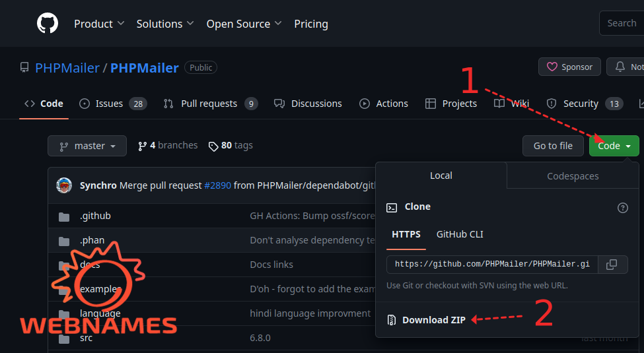View the 80 tags link
644x353 pixels.
231,146
